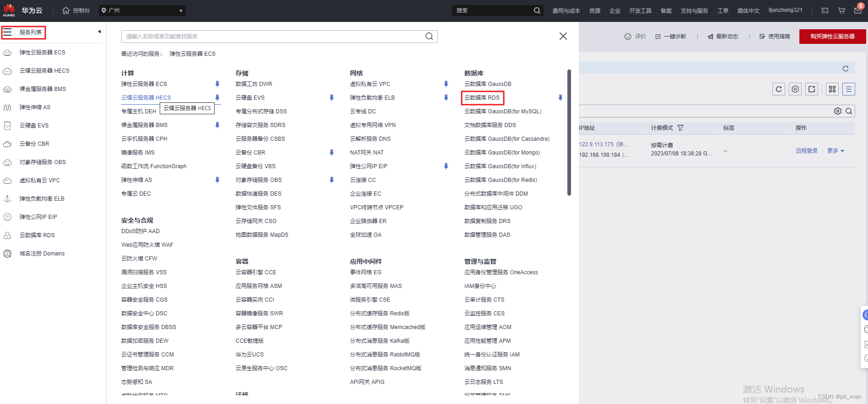Click the 购买弹性云服务器 button
868x404 pixels.
coord(832,37)
